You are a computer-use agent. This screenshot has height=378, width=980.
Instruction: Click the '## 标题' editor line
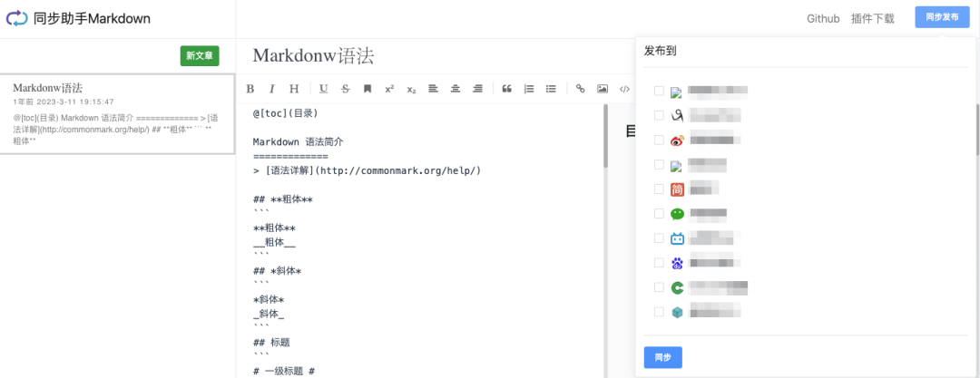pos(271,343)
